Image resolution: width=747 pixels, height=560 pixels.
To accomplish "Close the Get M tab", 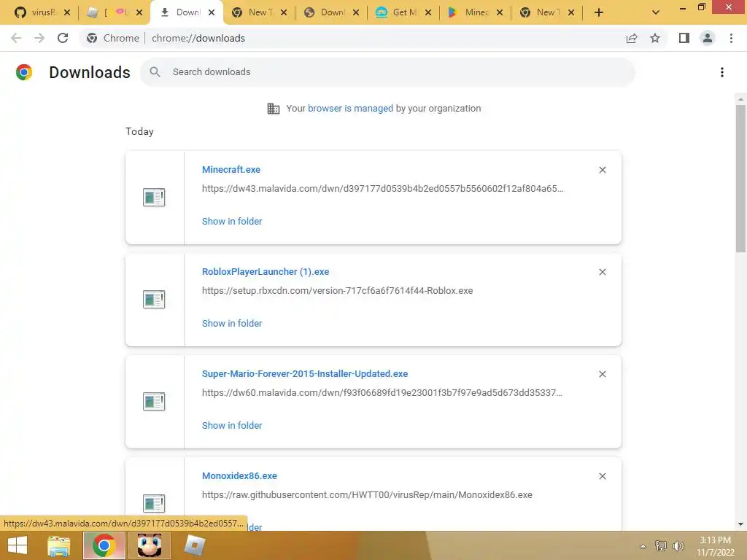I will 427,12.
